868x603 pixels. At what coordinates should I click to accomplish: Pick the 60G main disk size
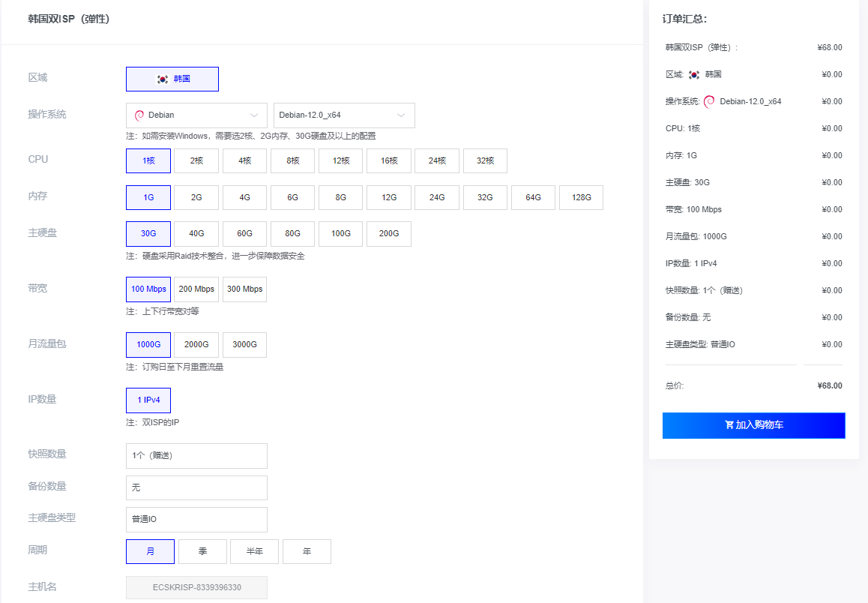coord(244,234)
